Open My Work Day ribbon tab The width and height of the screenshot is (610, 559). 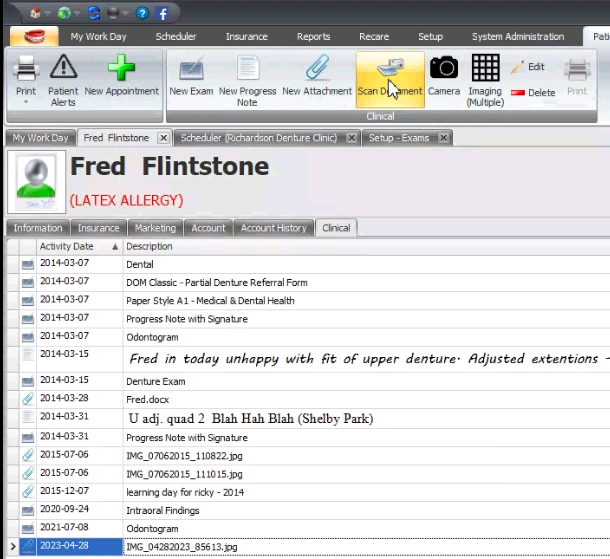coord(98,37)
